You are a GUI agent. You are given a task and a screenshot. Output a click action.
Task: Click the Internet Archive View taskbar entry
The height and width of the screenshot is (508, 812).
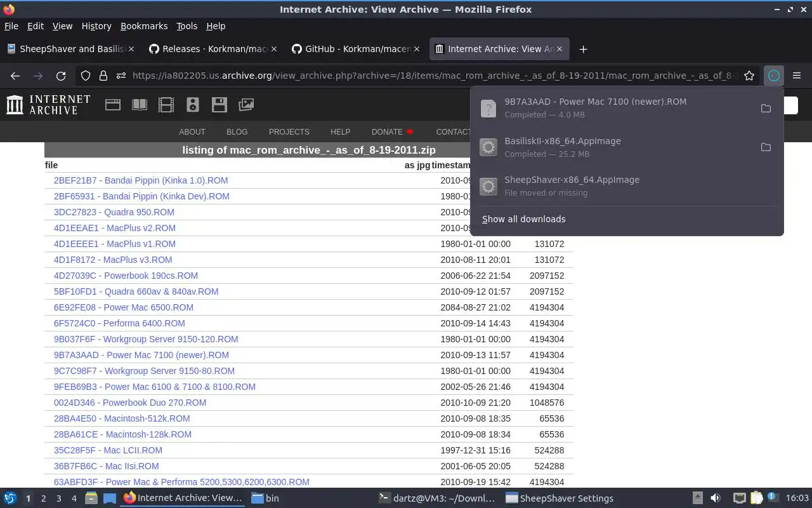coord(183,498)
